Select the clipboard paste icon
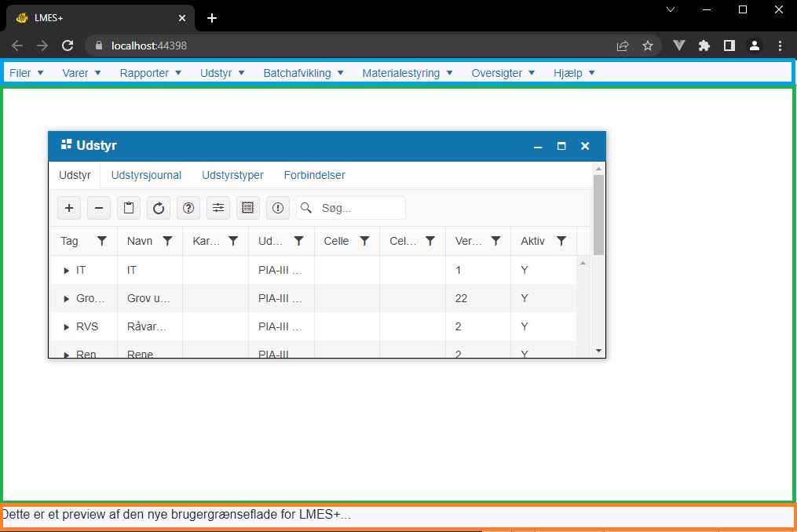 (x=128, y=207)
